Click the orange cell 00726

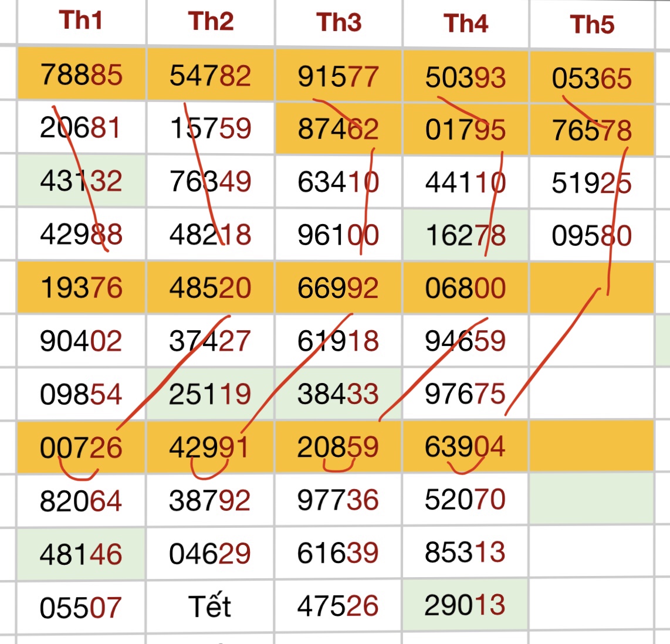click(x=81, y=448)
